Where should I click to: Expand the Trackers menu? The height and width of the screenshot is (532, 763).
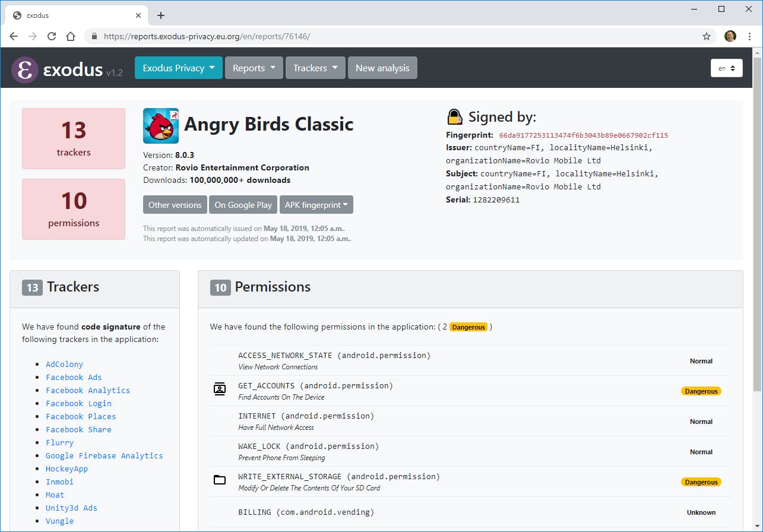(x=315, y=68)
